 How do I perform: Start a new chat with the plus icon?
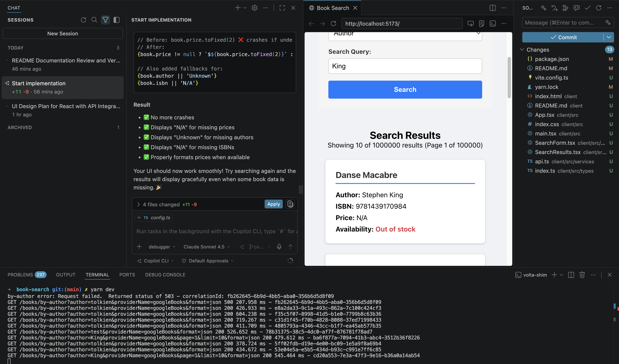click(x=237, y=8)
